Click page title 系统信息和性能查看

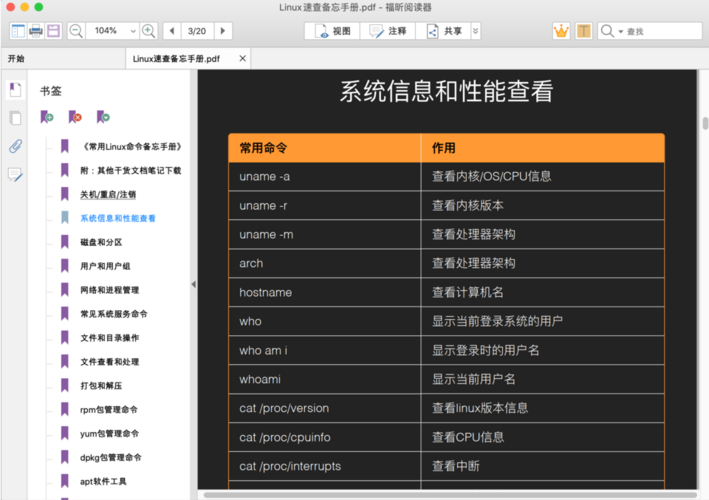coord(446,91)
